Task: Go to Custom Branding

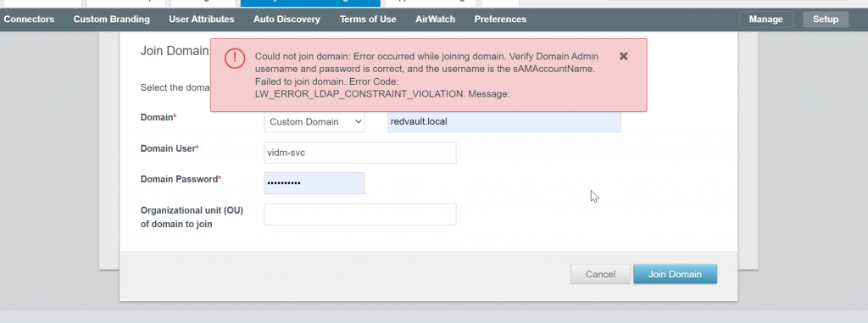Action: [111, 19]
